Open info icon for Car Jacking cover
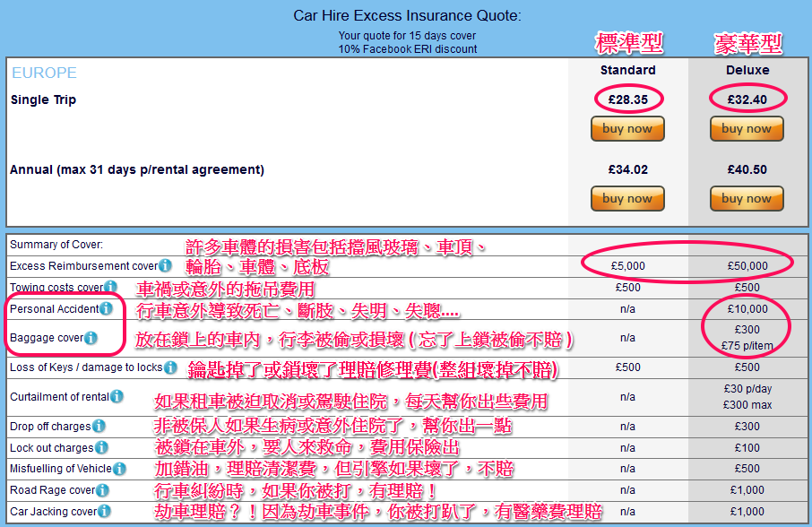This screenshot has height=527, width=812. (x=104, y=511)
